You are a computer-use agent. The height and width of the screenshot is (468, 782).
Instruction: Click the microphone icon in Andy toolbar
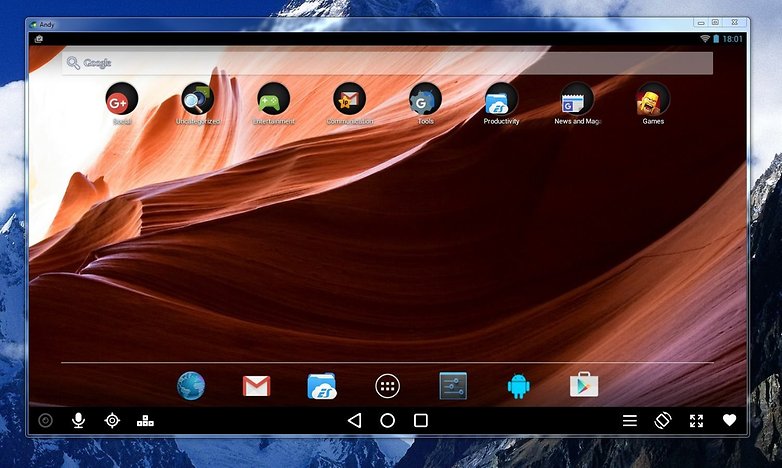(78, 421)
